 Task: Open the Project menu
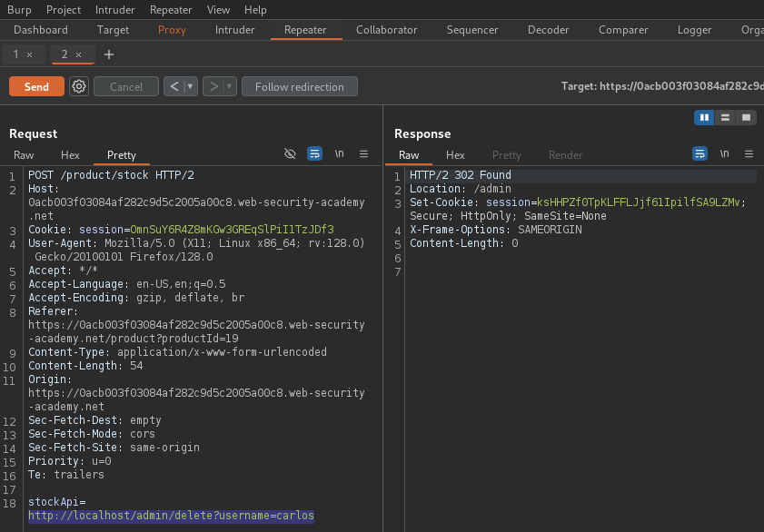click(x=64, y=10)
